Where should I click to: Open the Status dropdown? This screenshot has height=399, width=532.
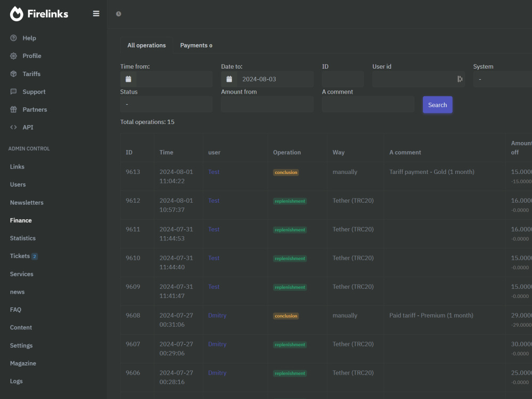tap(166, 104)
